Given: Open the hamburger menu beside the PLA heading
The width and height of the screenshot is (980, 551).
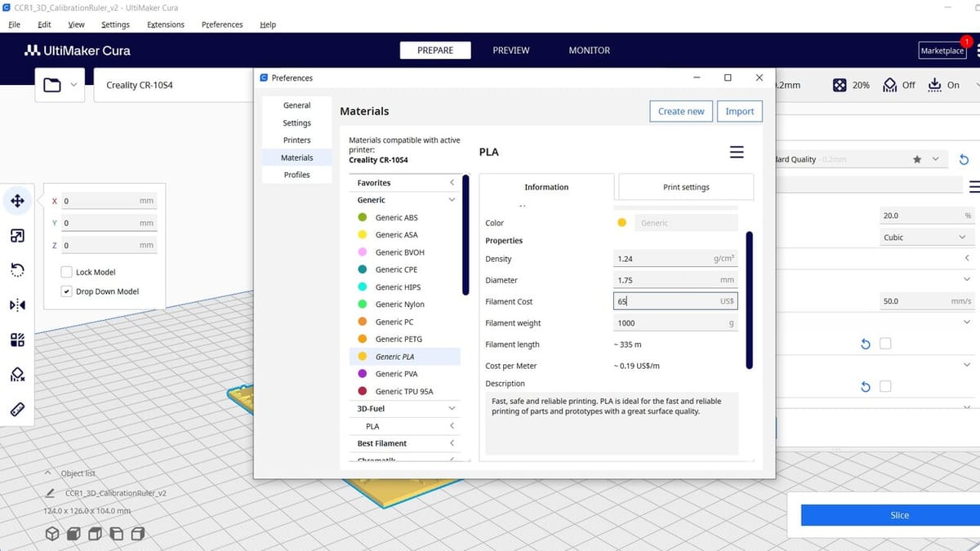Looking at the screenshot, I should click(737, 152).
